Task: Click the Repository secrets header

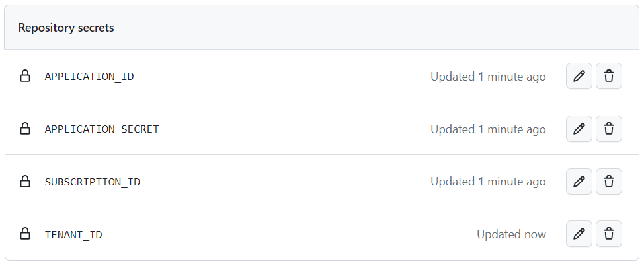Action: [x=66, y=28]
